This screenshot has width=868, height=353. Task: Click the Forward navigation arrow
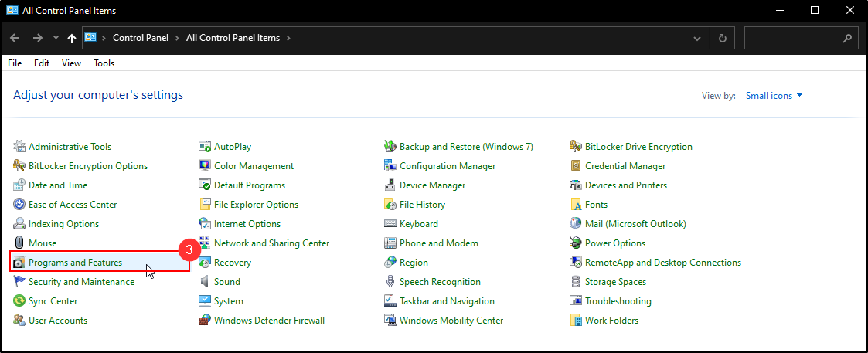click(38, 38)
